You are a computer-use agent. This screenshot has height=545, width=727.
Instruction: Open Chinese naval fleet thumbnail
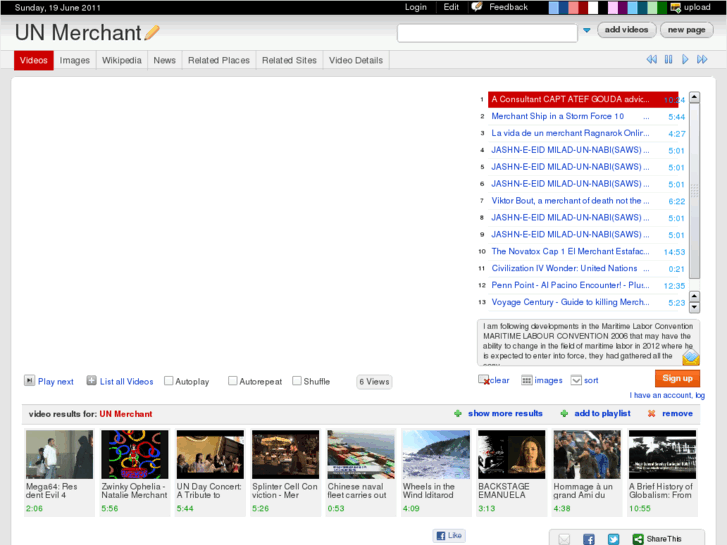(361, 454)
